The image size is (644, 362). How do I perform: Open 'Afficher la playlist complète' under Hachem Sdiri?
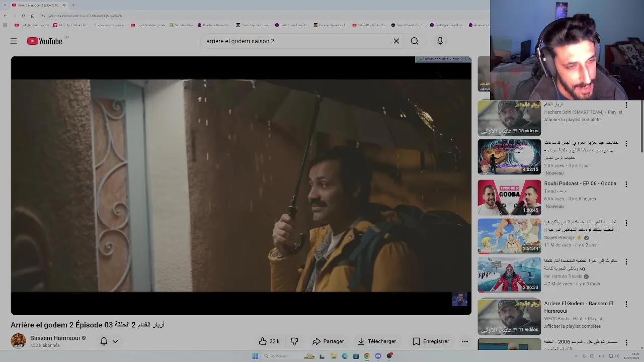pyautogui.click(x=572, y=120)
